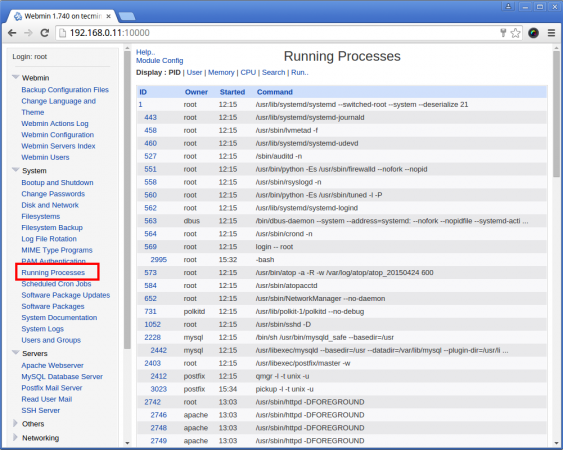The image size is (563, 450).
Task: Open process 3023 pickup
Action: pyautogui.click(x=159, y=389)
